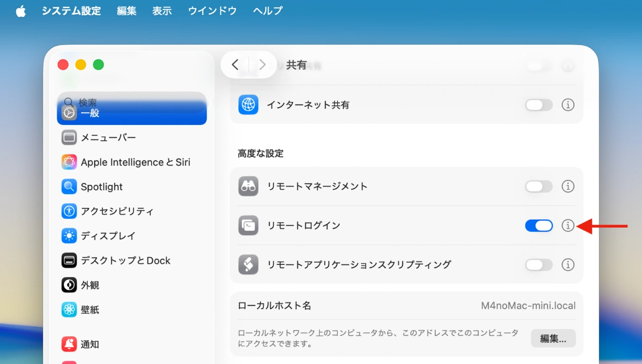Click the forward navigation chevron
642x364 pixels.
click(x=262, y=65)
